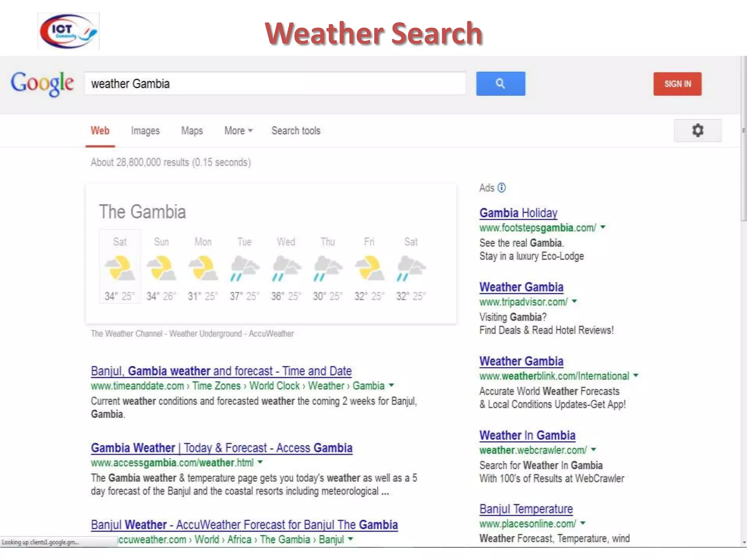
Task: Open Weather Gambia weatherblink ad
Action: click(521, 361)
